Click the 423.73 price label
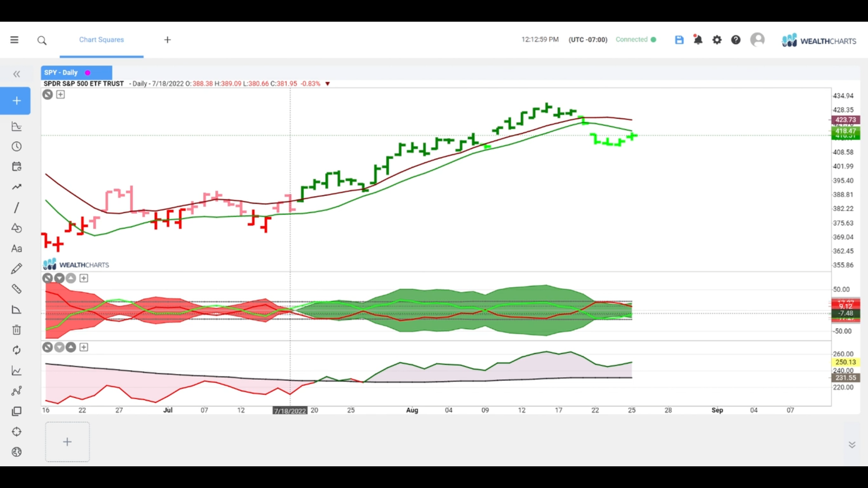The height and width of the screenshot is (488, 868). point(845,120)
